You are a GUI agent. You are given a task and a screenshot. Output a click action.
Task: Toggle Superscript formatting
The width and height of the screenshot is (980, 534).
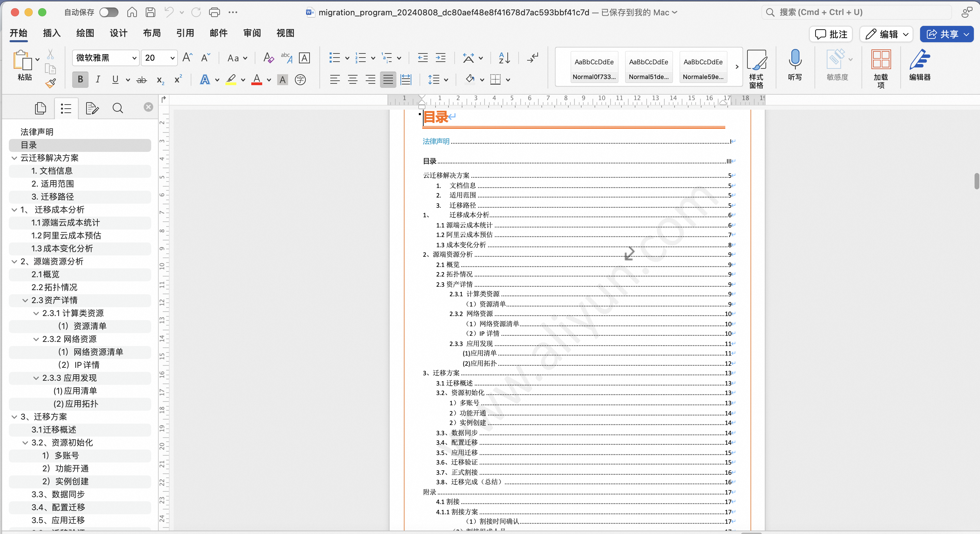pos(178,80)
